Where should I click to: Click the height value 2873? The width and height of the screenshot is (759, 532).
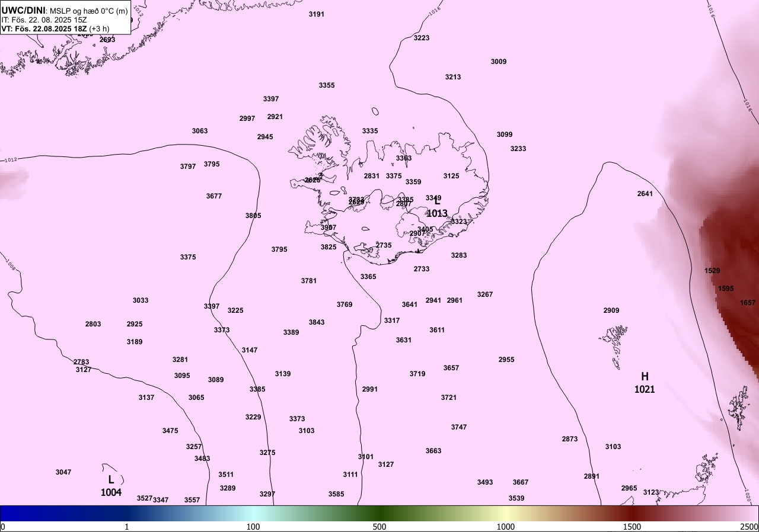pos(570,439)
